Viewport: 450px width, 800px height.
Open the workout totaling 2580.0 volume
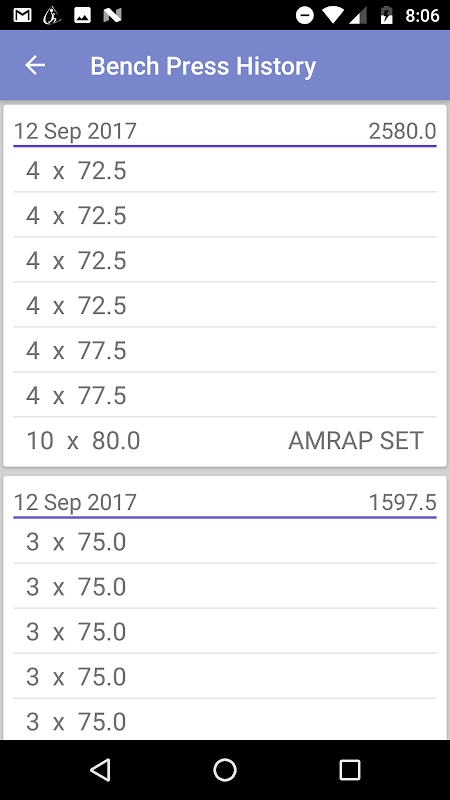click(225, 131)
